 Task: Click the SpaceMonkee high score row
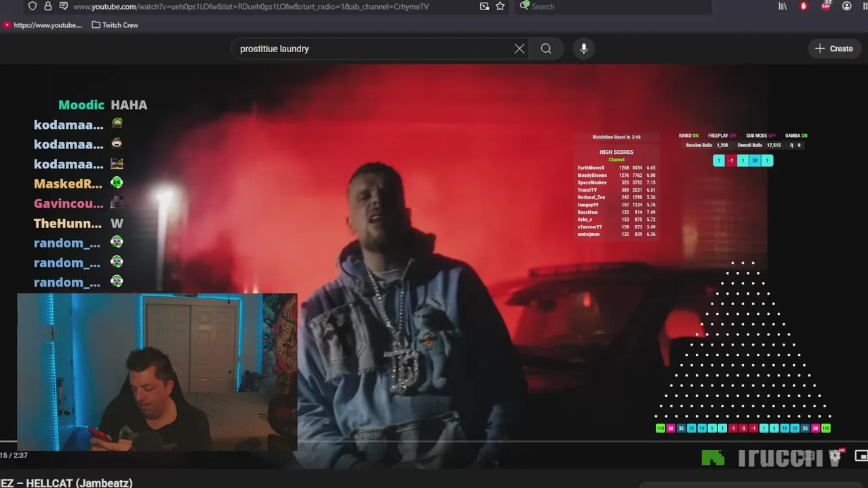[x=616, y=182]
